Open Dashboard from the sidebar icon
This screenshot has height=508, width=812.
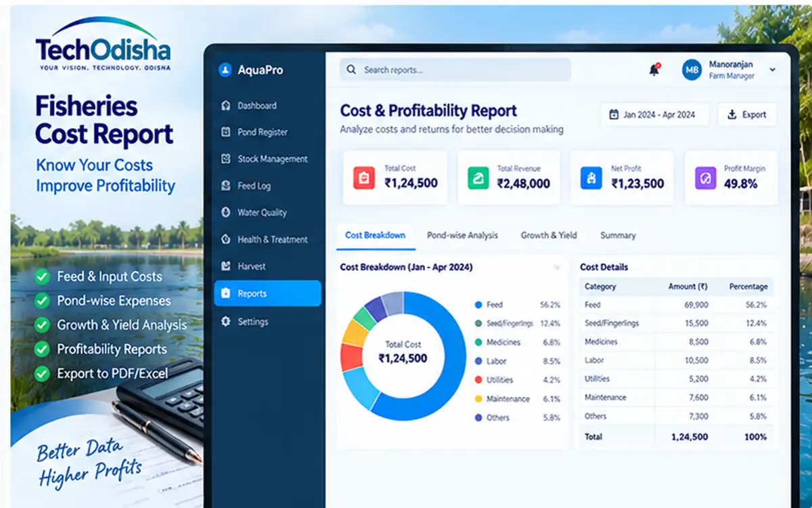click(226, 106)
